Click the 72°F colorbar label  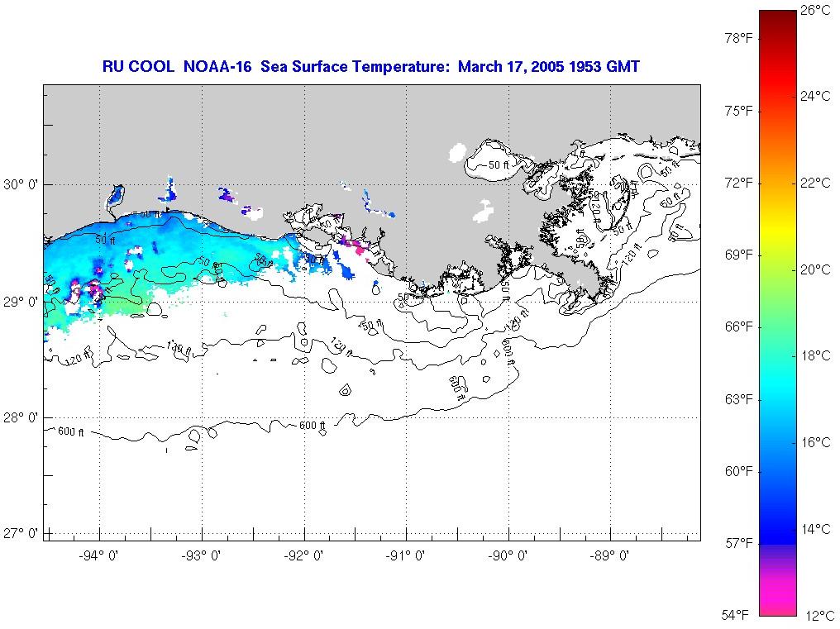(x=739, y=183)
